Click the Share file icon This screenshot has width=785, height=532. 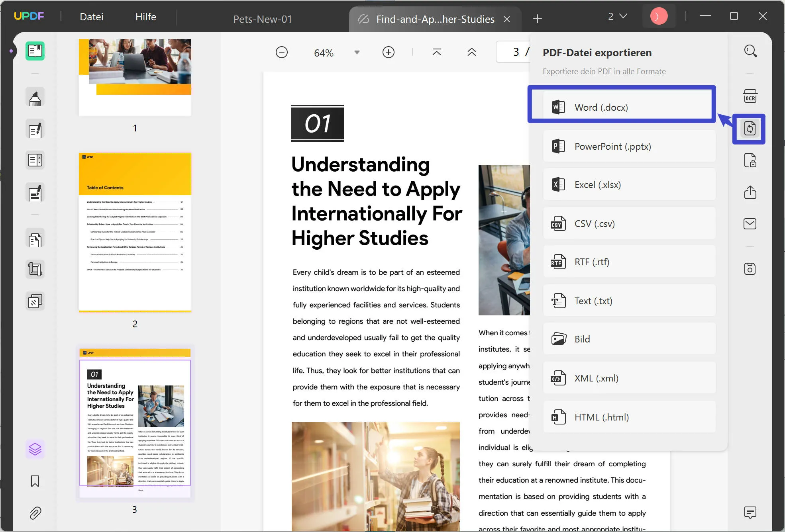point(750,192)
